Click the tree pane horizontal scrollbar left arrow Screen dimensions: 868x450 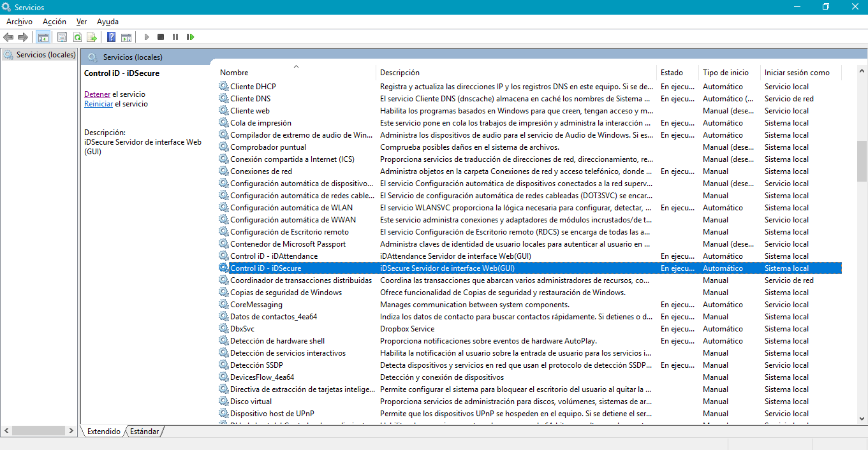(6, 432)
